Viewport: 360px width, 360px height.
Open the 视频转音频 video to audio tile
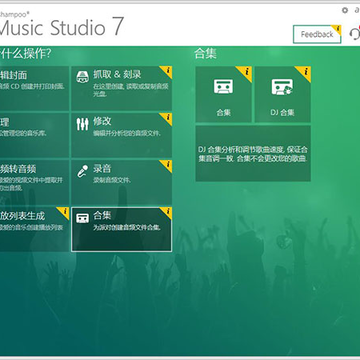tap(34, 182)
